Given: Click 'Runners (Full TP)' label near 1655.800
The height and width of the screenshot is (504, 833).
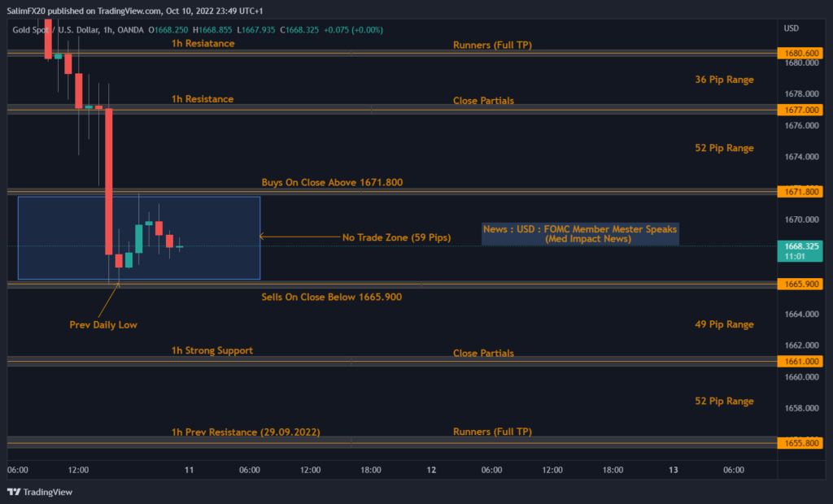Looking at the screenshot, I should click(492, 432).
